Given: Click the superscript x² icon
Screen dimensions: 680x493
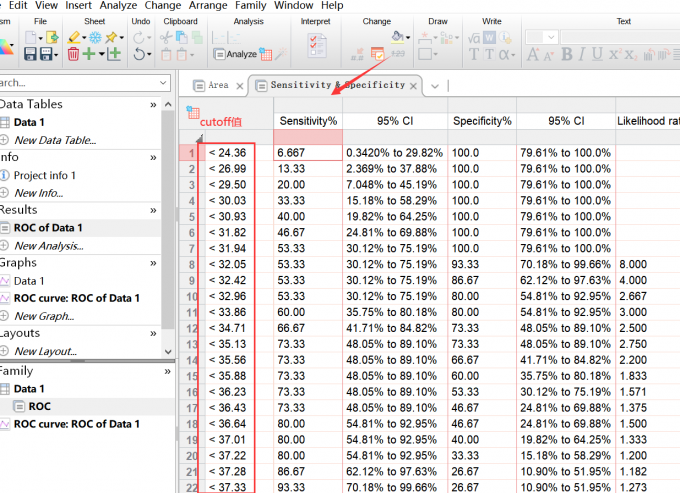Looking at the screenshot, I should pos(615,54).
